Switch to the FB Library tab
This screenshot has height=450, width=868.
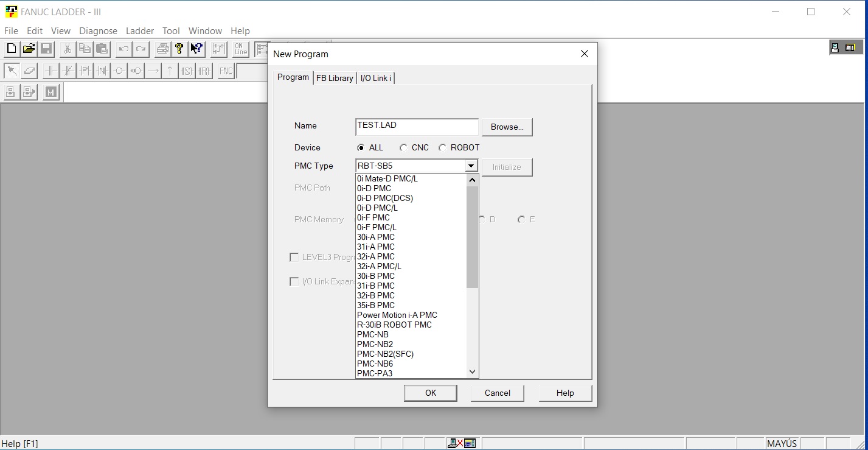pos(334,78)
